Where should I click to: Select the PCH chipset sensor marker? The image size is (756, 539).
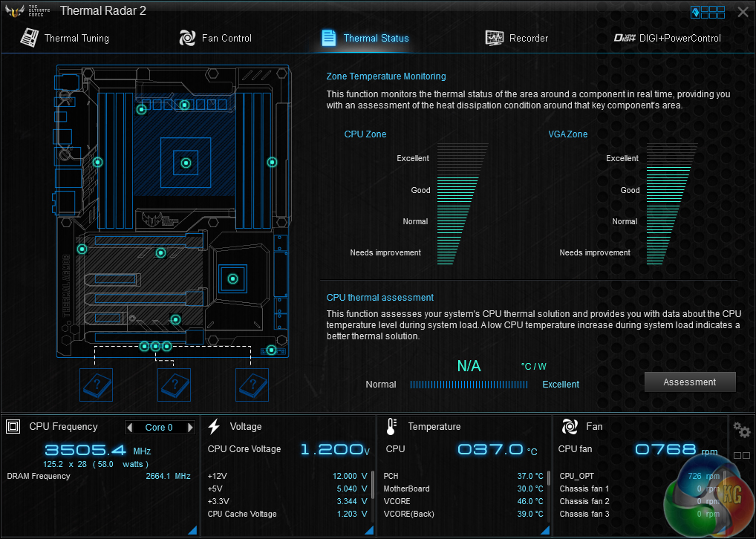click(233, 278)
